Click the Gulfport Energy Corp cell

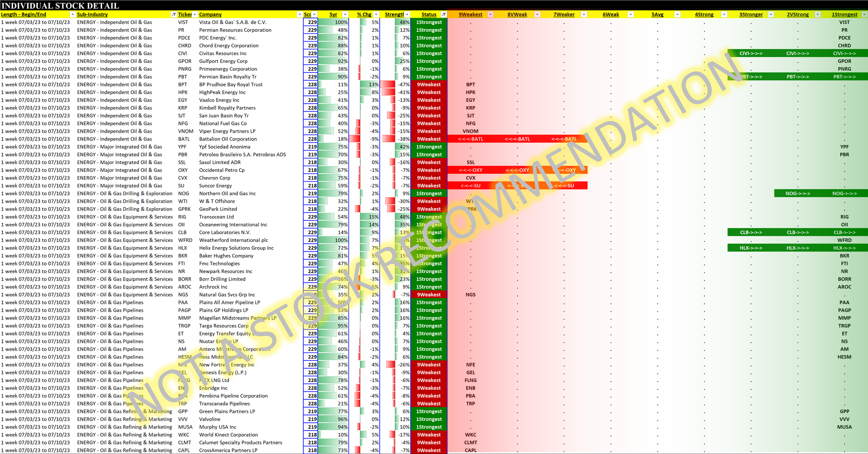(250, 62)
